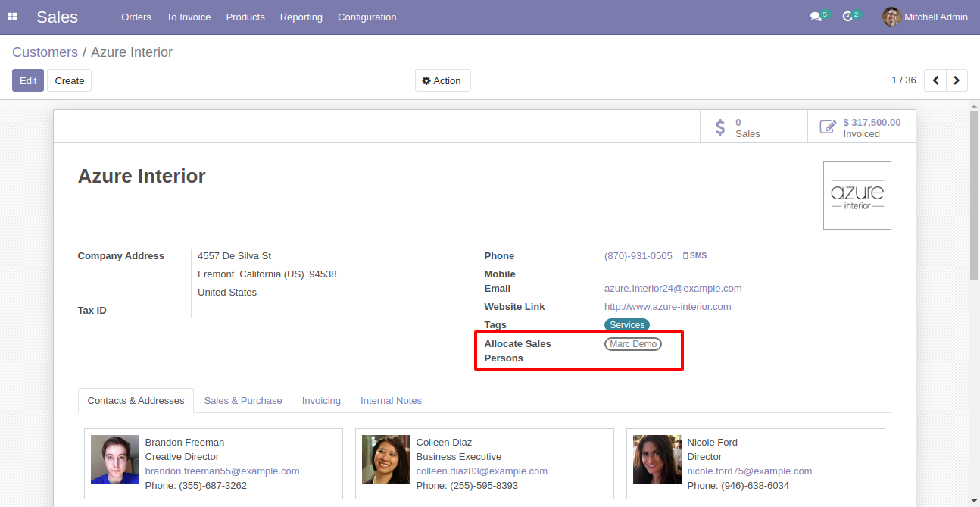
Task: Click the Azure Interior logo image
Action: pos(857,196)
